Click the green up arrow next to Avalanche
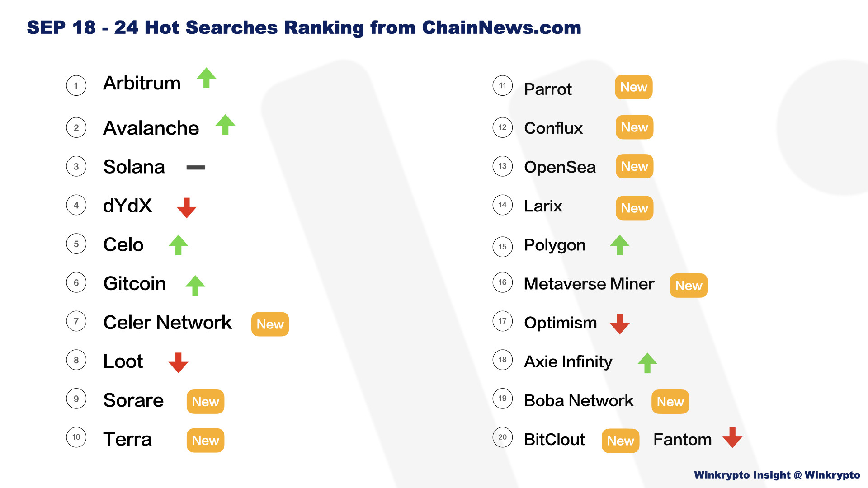The height and width of the screenshot is (488, 868). (225, 125)
